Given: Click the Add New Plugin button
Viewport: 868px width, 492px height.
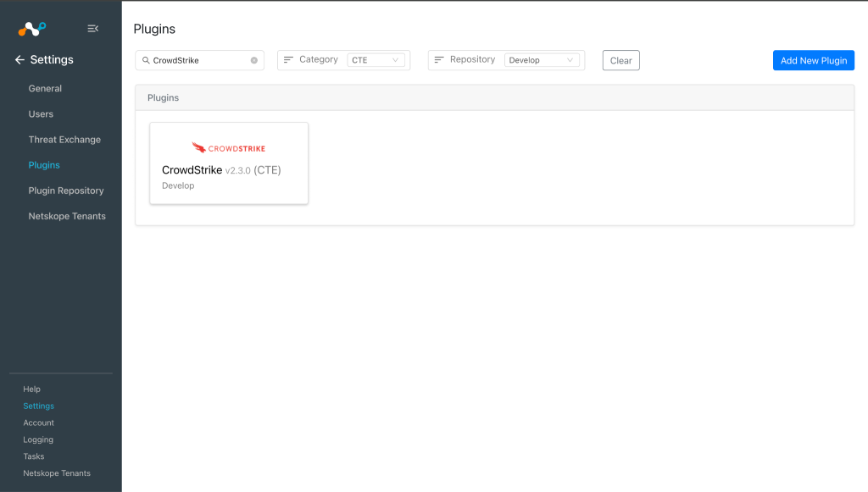Looking at the screenshot, I should point(813,60).
